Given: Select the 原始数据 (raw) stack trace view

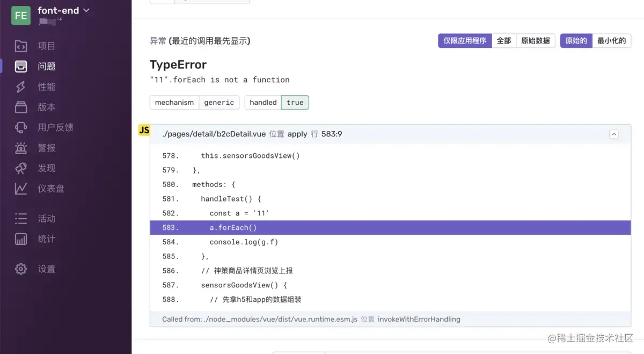Looking at the screenshot, I should click(536, 41).
